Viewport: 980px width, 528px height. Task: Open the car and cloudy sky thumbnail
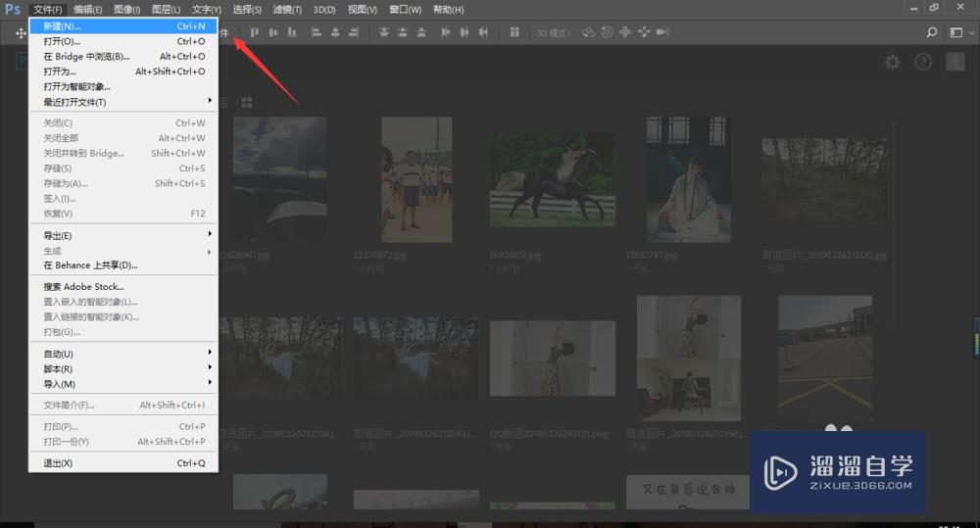279,179
